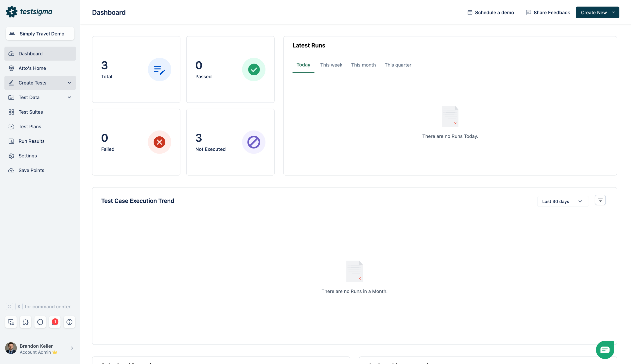631x364 pixels.
Task: Switch to the This week tab
Action: tap(331, 65)
